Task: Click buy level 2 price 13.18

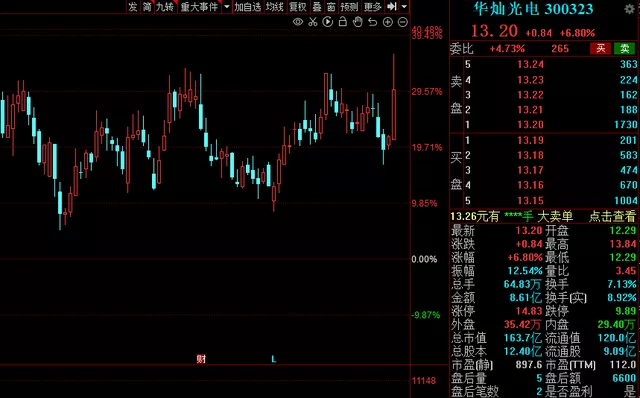Action: (530, 155)
